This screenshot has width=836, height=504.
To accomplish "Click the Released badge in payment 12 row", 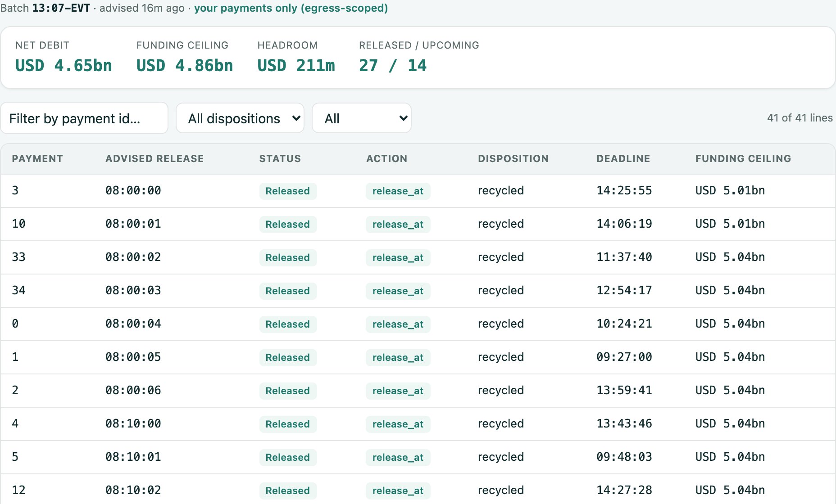I will point(288,490).
